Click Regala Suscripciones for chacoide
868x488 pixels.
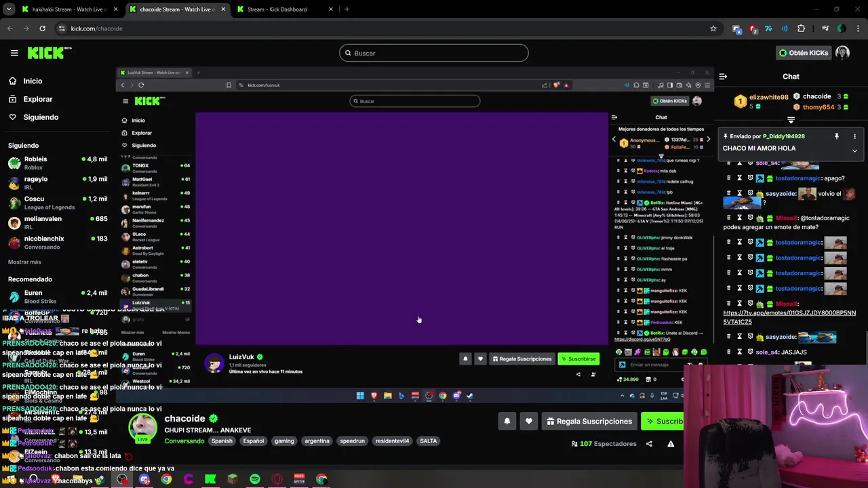pos(589,422)
